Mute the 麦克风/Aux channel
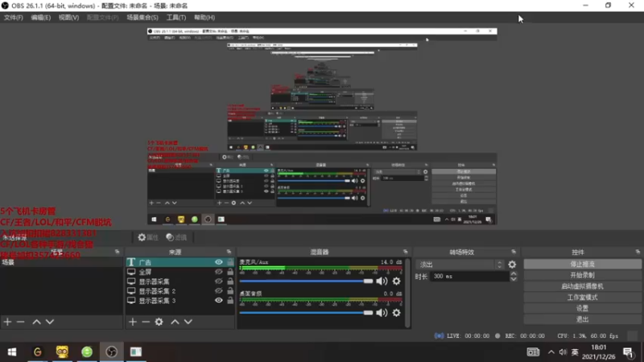644x362 pixels. coord(382,281)
